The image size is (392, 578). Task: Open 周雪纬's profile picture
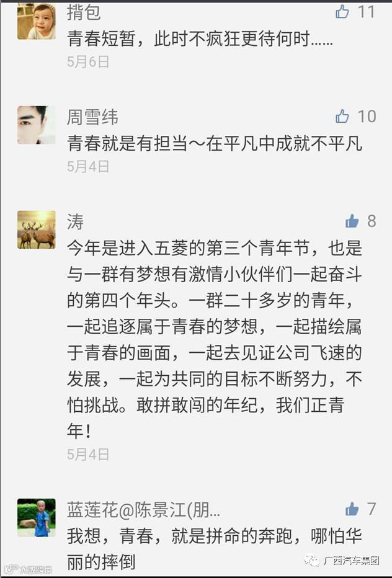(37, 125)
